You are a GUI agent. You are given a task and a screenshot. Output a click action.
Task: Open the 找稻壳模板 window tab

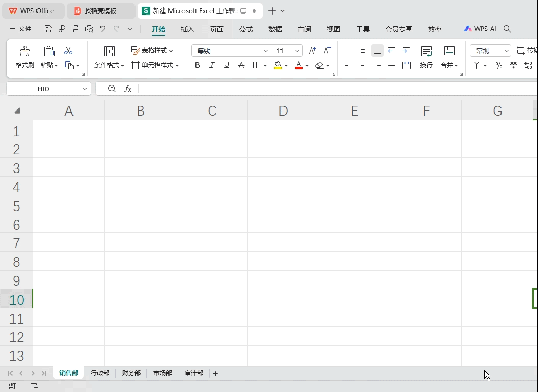point(101,11)
